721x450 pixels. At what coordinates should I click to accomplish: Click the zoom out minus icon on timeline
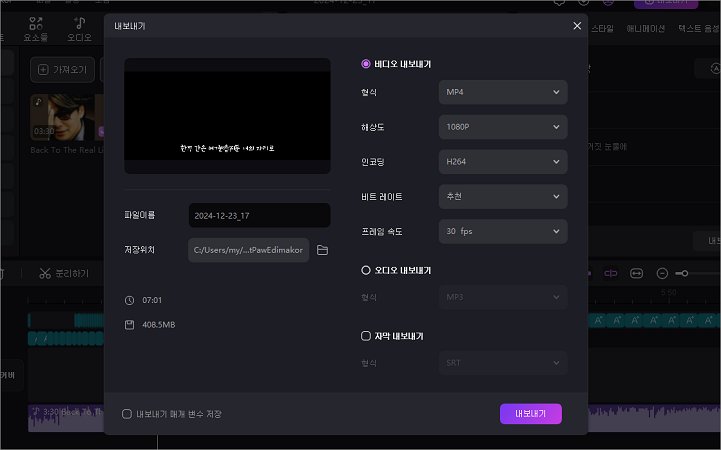(662, 273)
